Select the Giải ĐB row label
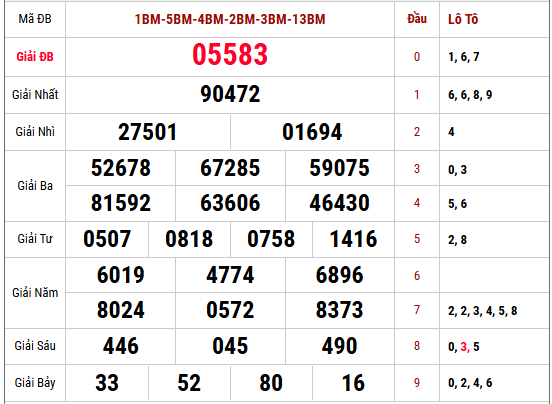 (35, 57)
